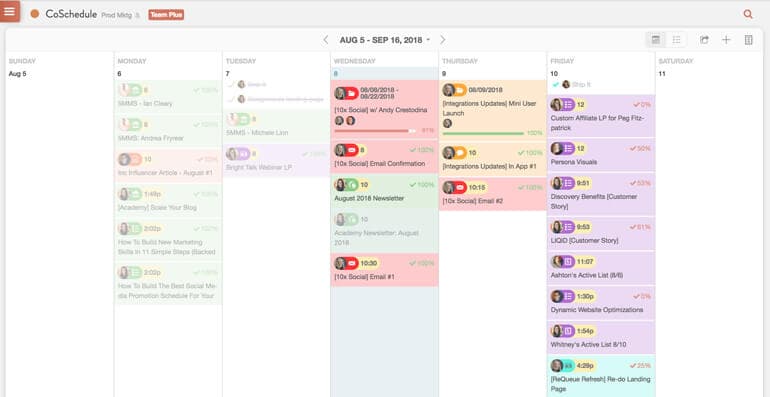Click the share calendar icon
Screen dimensions: 770x397
click(x=704, y=40)
